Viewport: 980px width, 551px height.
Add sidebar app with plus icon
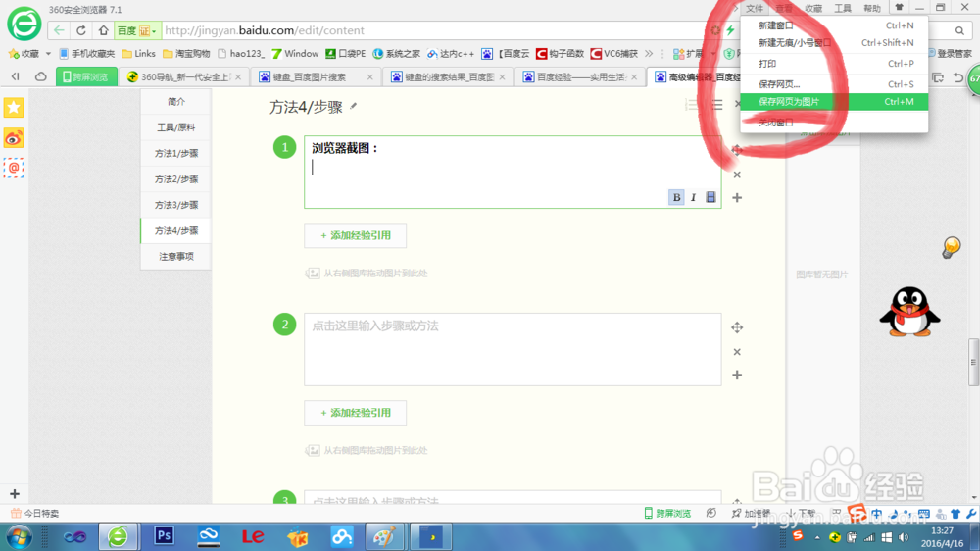(x=15, y=493)
